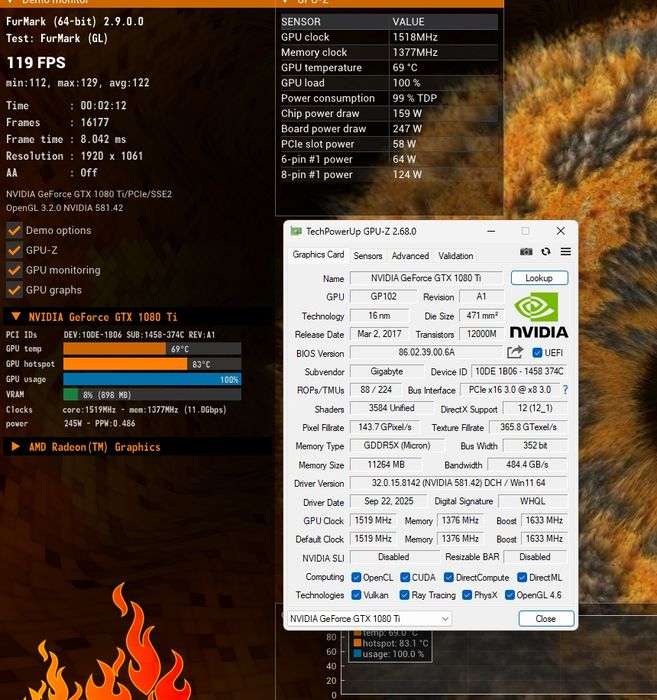The image size is (657, 700).
Task: Expand the AMD Radeon(TM) Graphics section
Action: (x=15, y=446)
